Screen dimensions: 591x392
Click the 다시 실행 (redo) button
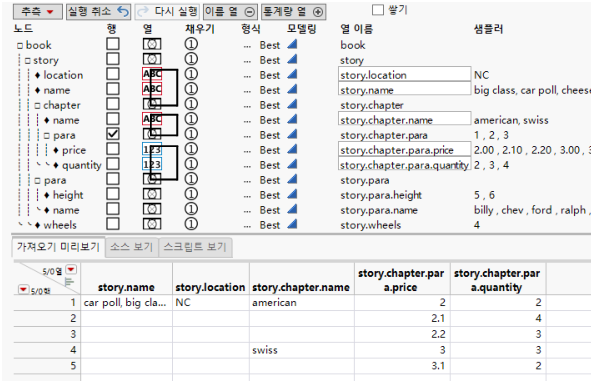(x=167, y=12)
